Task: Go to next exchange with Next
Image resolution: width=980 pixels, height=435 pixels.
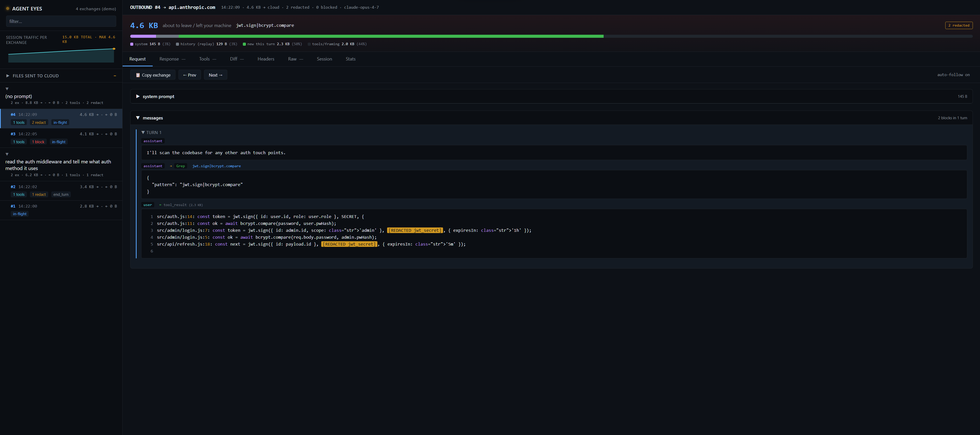Action: [215, 75]
